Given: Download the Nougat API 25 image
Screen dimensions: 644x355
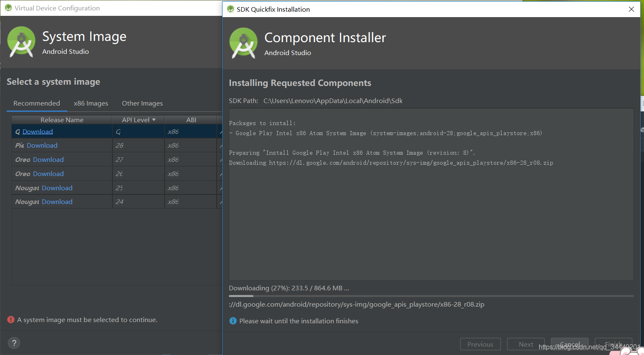Looking at the screenshot, I should [57, 188].
